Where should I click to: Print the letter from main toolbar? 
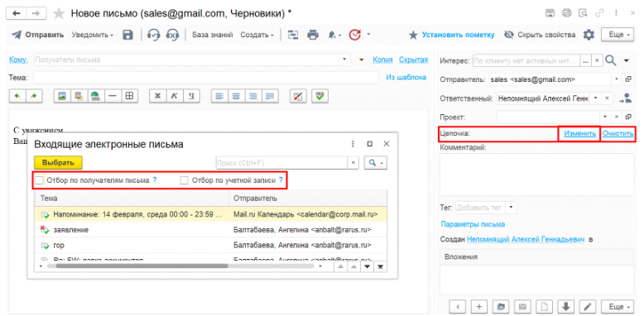click(x=313, y=35)
